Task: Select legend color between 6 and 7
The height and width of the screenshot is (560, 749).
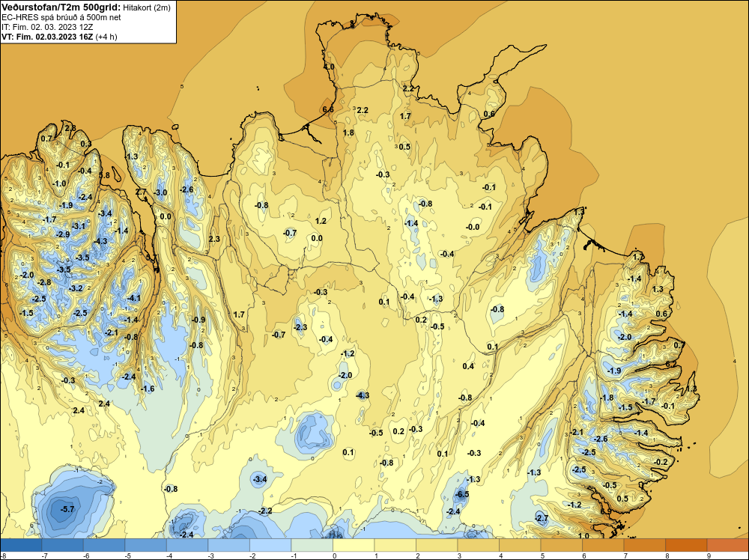Action: [603, 545]
